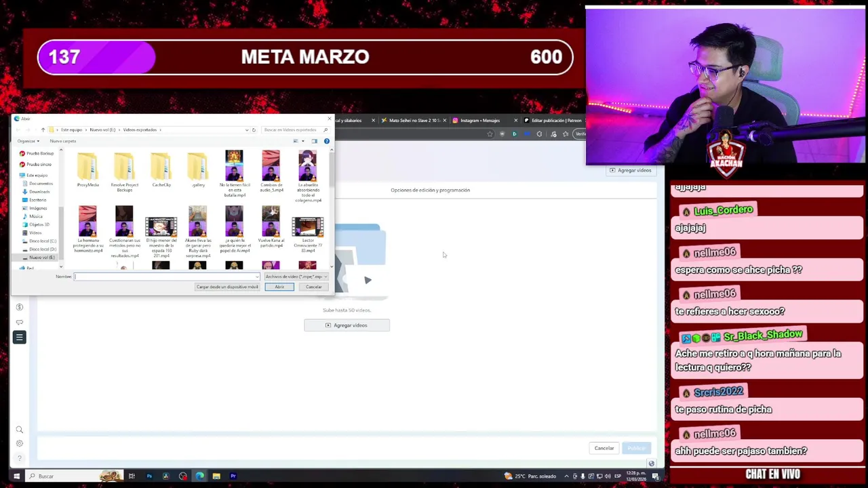Select Este equipo in the navigation tree
868x488 pixels.
click(x=34, y=175)
